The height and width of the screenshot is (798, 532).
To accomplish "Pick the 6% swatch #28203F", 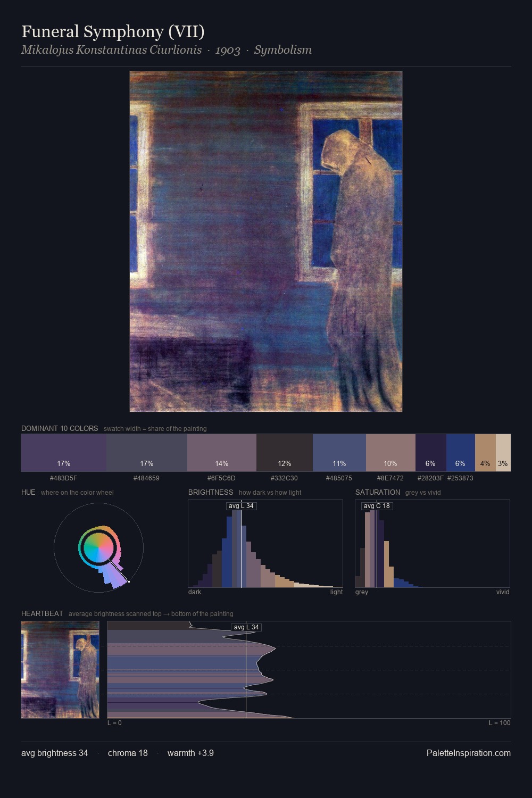I will 431,453.
